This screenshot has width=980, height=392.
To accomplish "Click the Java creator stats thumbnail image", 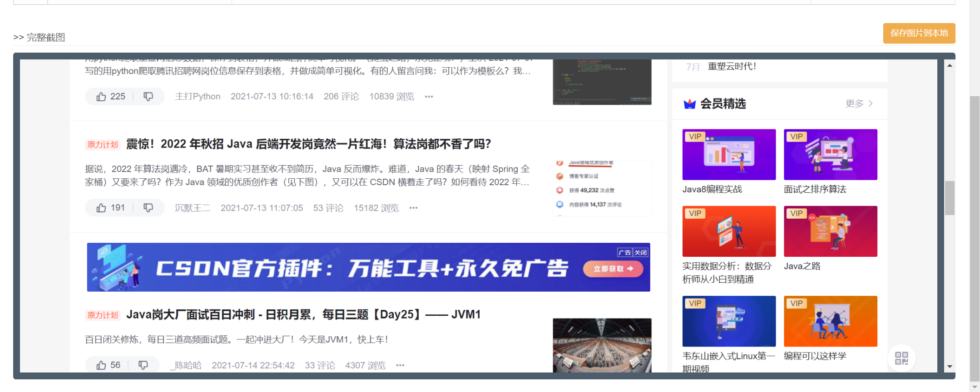I will tap(602, 188).
